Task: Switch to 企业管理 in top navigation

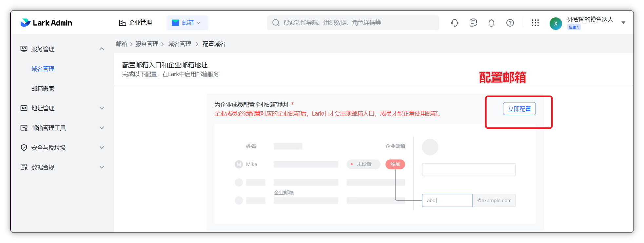Action: coord(135,23)
